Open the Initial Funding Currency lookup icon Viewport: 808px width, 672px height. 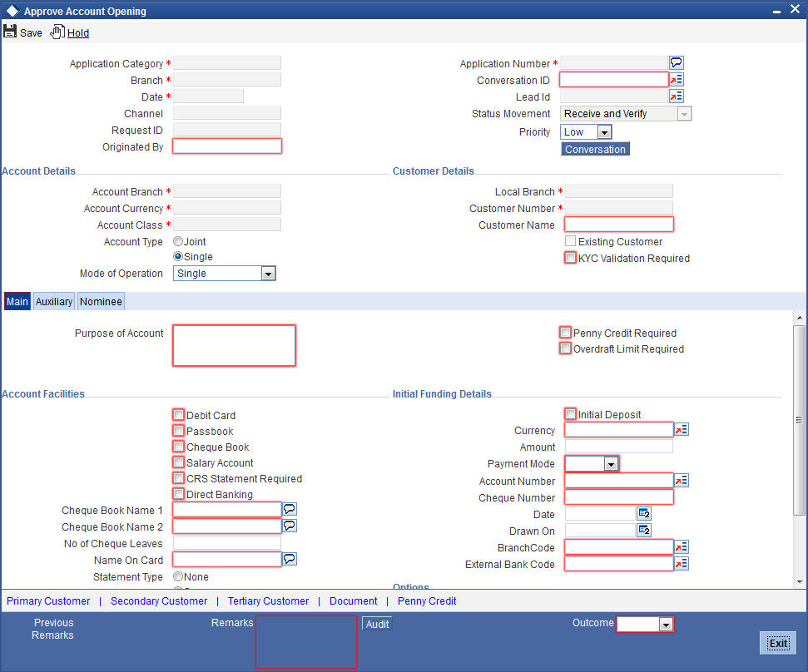[x=682, y=429]
